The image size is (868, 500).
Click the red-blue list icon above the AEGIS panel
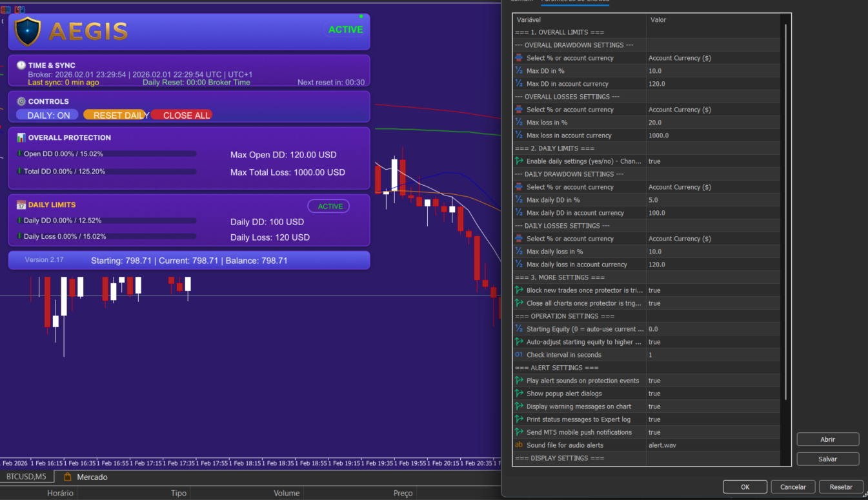click(5, 10)
